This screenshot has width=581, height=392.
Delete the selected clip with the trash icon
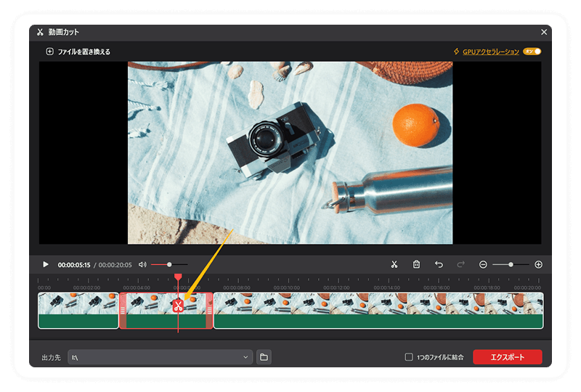click(x=416, y=264)
